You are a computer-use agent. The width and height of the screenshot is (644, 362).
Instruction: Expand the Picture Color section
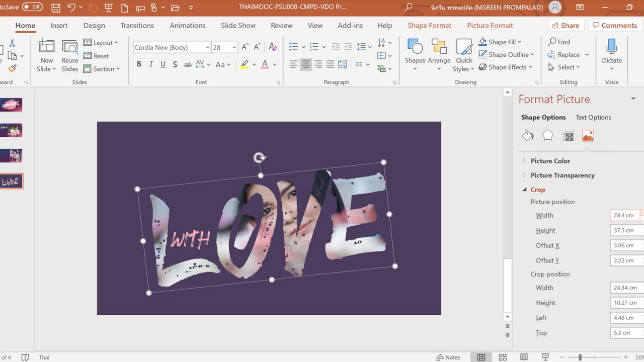tap(550, 161)
